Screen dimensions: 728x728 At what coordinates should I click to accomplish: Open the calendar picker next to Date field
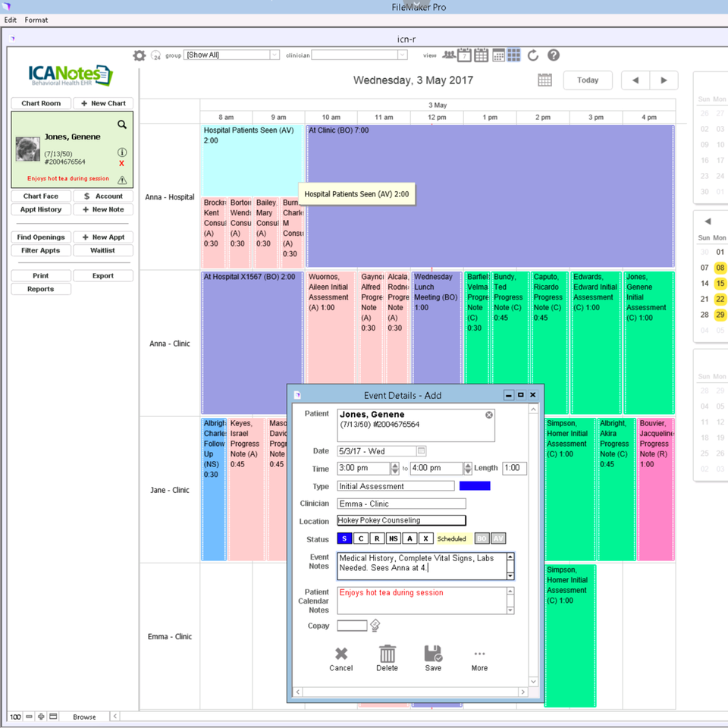[421, 450]
